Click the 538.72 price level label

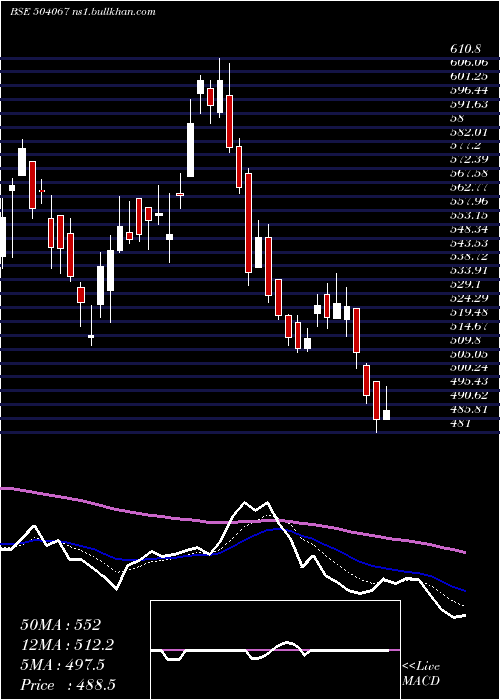pos(469,256)
